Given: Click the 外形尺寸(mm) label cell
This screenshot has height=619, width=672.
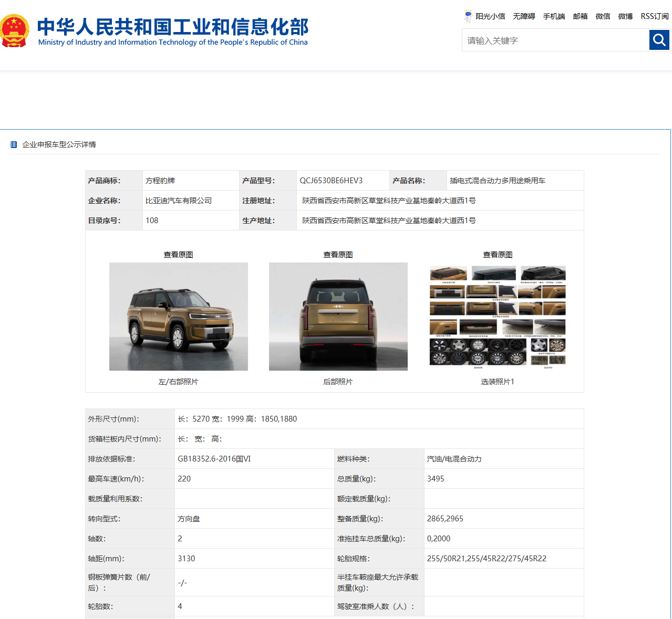Looking at the screenshot, I should [x=130, y=419].
